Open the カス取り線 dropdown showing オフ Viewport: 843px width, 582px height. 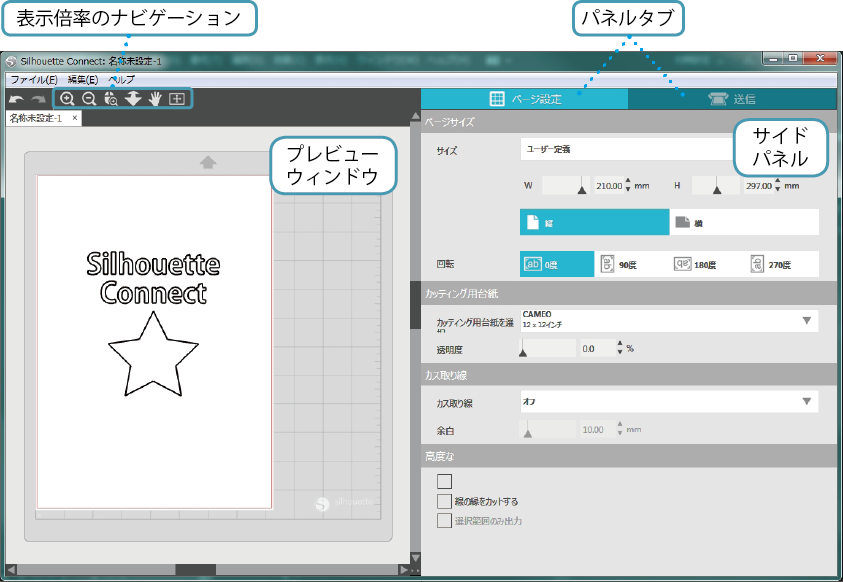point(669,401)
